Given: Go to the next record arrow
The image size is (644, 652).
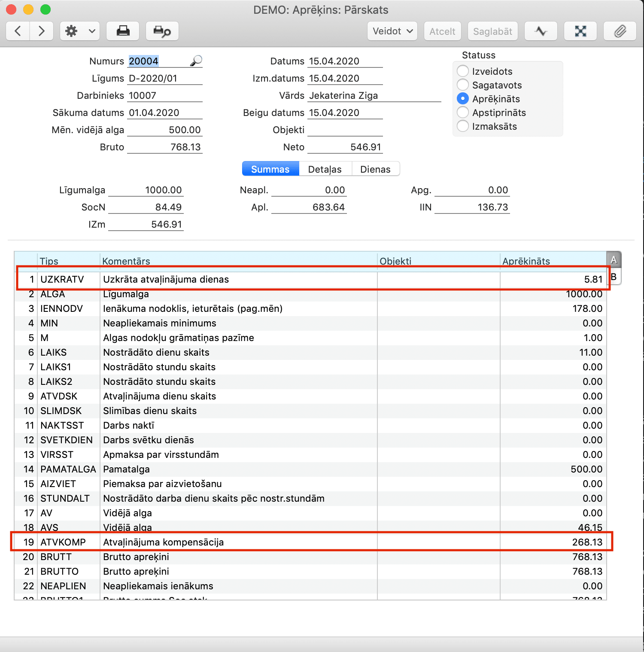Looking at the screenshot, I should [42, 31].
